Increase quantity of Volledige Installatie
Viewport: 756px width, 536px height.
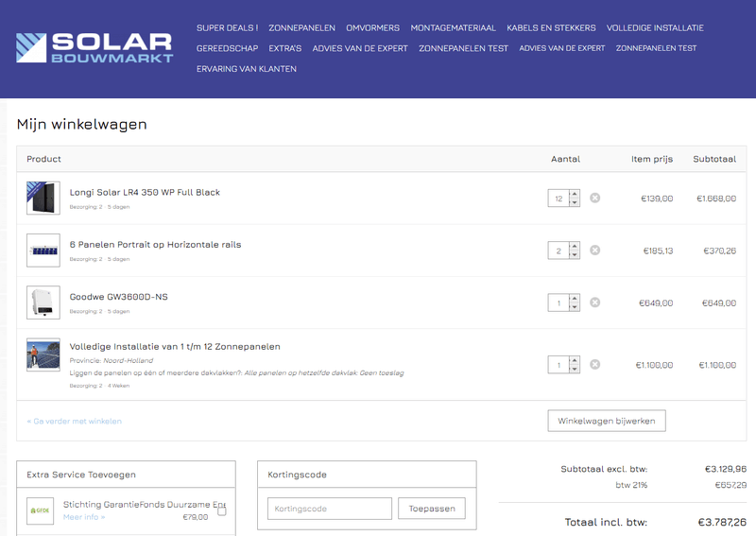pyautogui.click(x=575, y=360)
